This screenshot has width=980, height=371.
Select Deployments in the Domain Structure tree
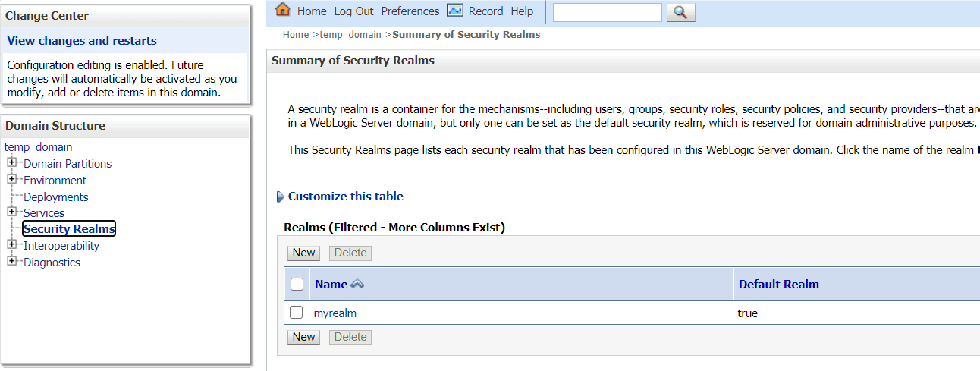pyautogui.click(x=55, y=197)
